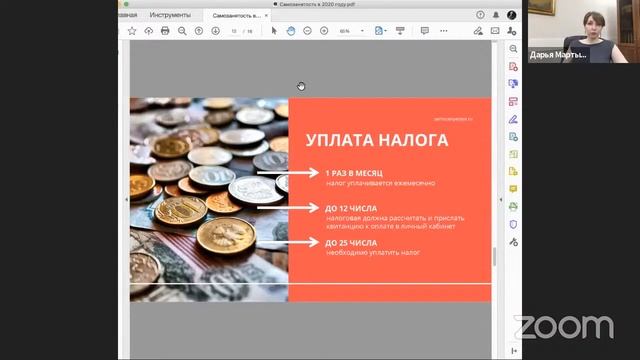
Task: Click the ДО 25 ЧИСЛА text
Action: 351,243
